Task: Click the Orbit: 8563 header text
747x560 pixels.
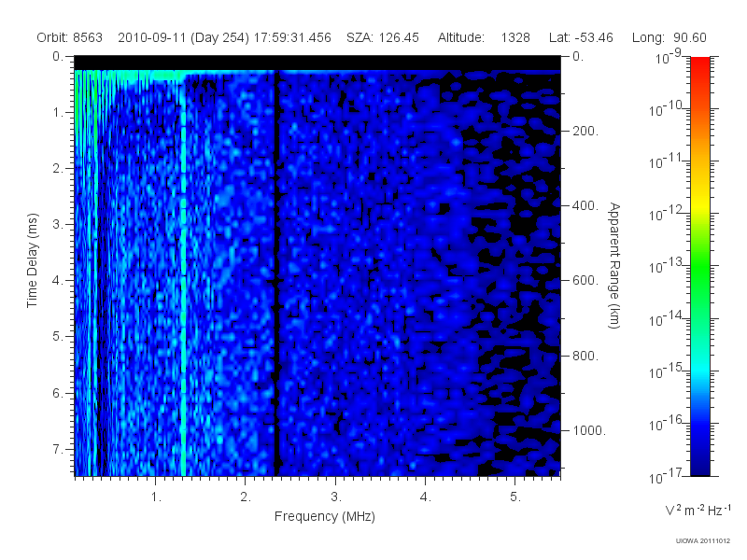Action: [69, 37]
